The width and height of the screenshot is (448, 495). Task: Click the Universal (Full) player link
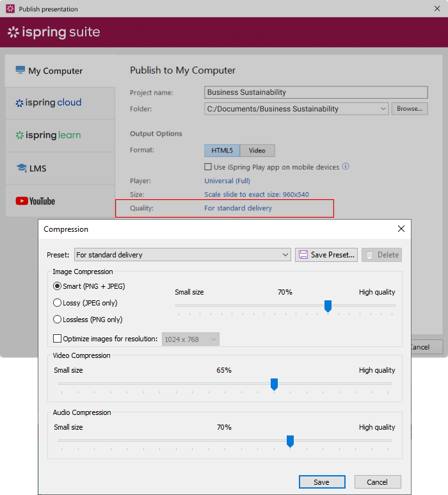[x=227, y=181]
